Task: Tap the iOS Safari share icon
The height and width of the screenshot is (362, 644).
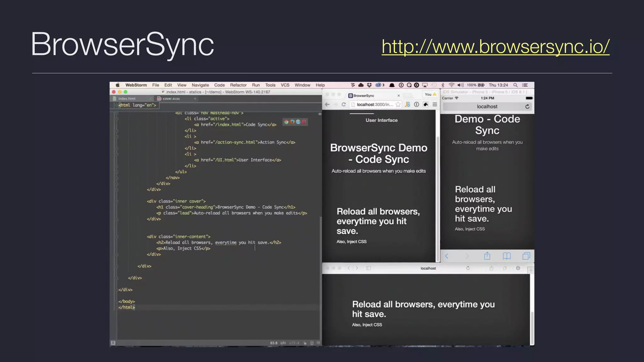Action: 487,256
